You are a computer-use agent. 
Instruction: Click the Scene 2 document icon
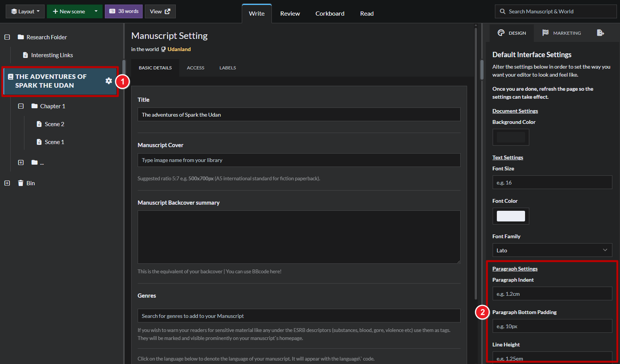[39, 124]
